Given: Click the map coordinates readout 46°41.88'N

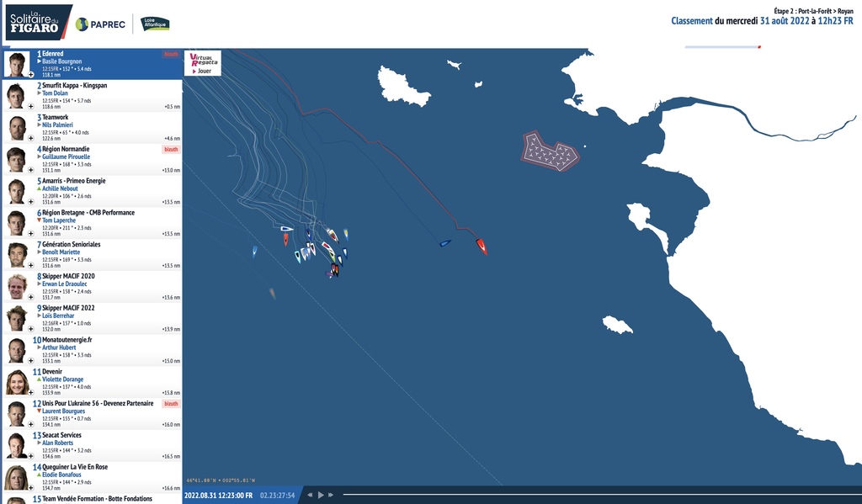Looking at the screenshot, I should 221,480.
